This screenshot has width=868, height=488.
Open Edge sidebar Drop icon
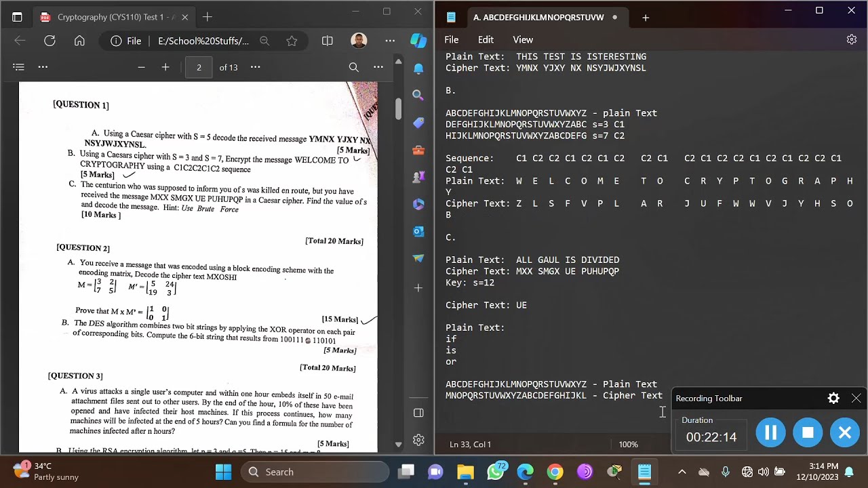coord(418,258)
